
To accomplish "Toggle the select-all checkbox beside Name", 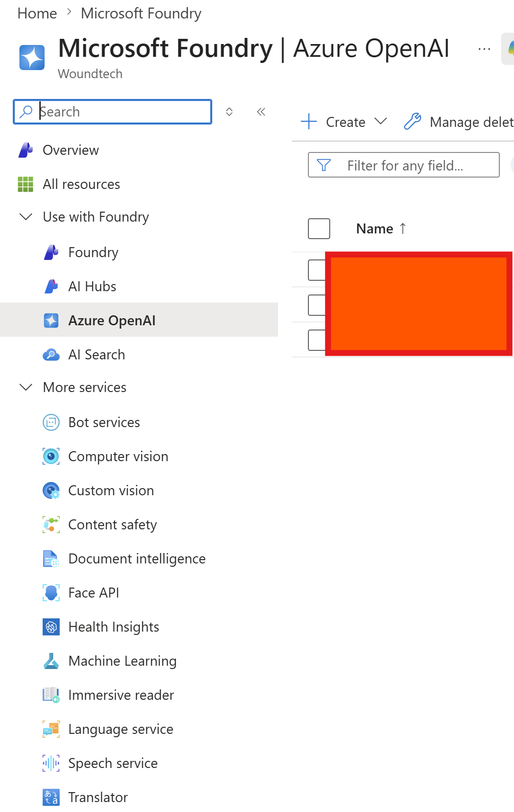I will [319, 229].
